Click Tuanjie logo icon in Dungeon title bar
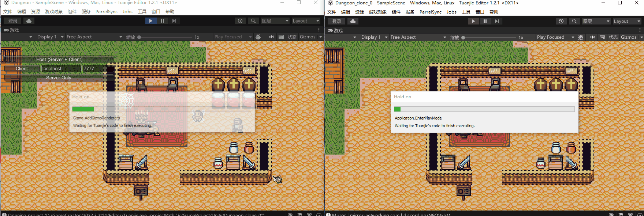The width and height of the screenshot is (644, 216). tap(6, 3)
